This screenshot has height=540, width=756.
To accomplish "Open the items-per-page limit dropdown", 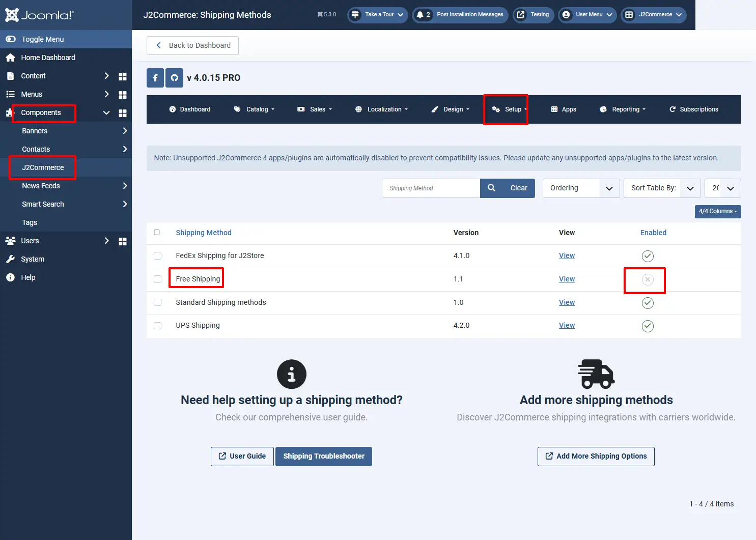I will [723, 188].
